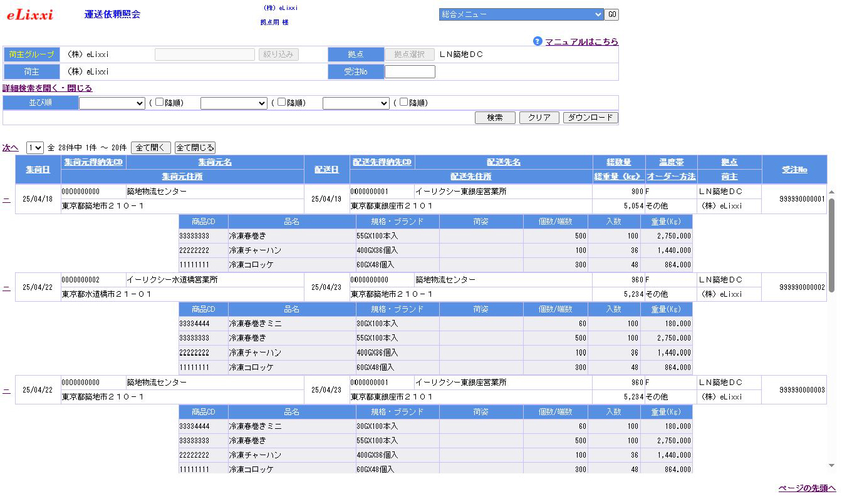This screenshot has height=504, width=852.
Task: Open the マニュアルはこちら link
Action: pos(581,42)
